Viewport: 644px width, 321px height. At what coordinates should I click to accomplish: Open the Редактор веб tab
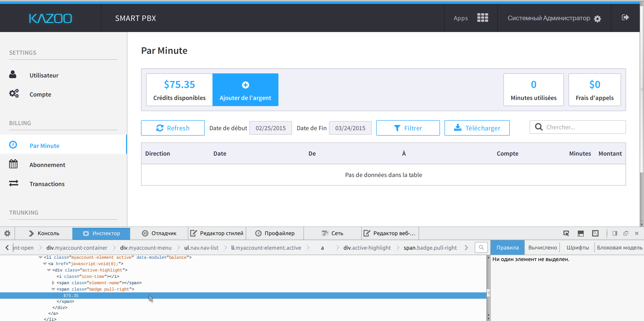coord(390,233)
